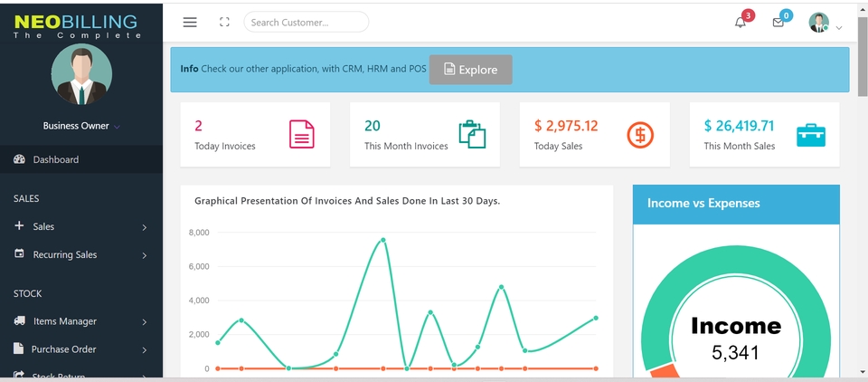Click the highest peak point on sales chart
Screen dimensions: 868x382
(x=383, y=240)
